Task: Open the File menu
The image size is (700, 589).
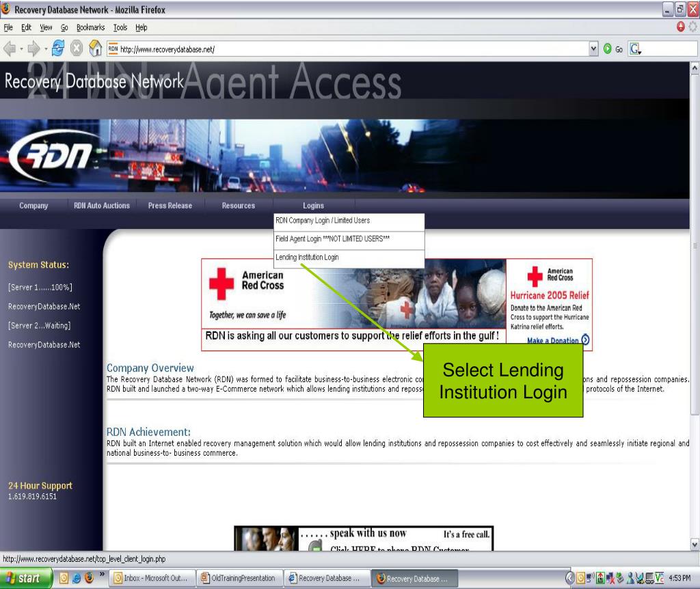Action: 8,27
